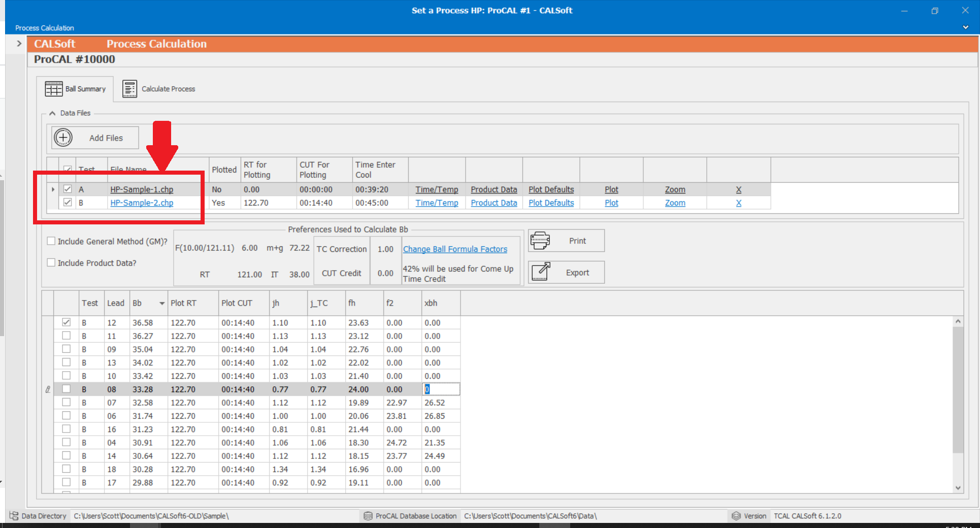Viewport: 980px width, 528px height.
Task: Enable Include Product Data? checkbox
Action: click(51, 262)
